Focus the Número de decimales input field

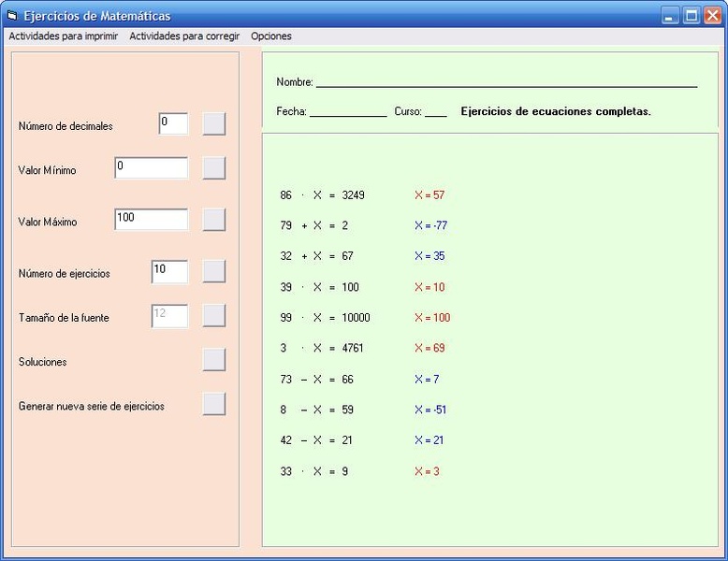pos(173,123)
